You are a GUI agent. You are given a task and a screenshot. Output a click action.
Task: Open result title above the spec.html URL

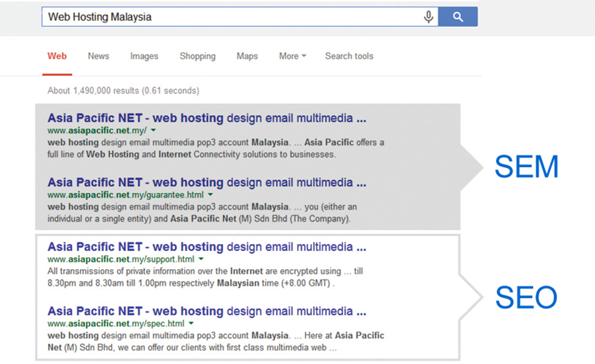click(x=206, y=311)
